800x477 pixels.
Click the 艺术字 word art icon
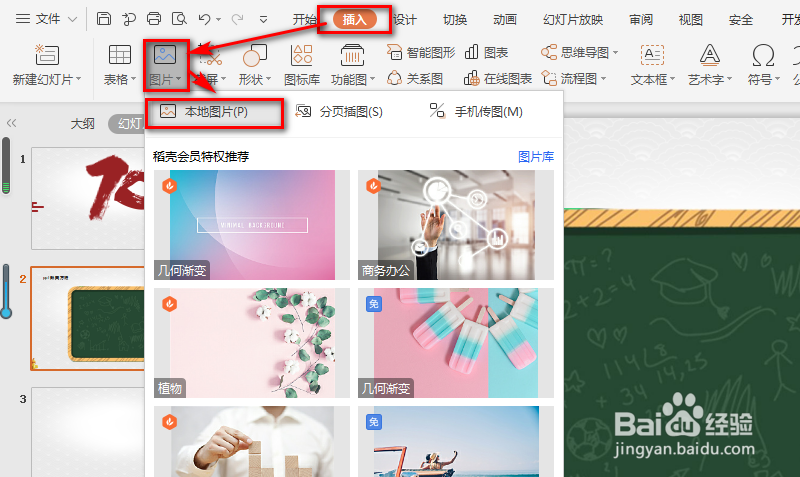709,55
